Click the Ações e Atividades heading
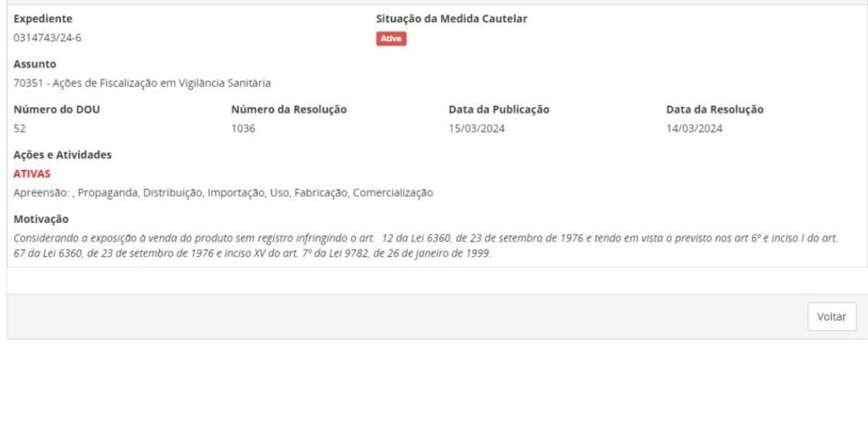The height and width of the screenshot is (434, 868). pyautogui.click(x=63, y=155)
